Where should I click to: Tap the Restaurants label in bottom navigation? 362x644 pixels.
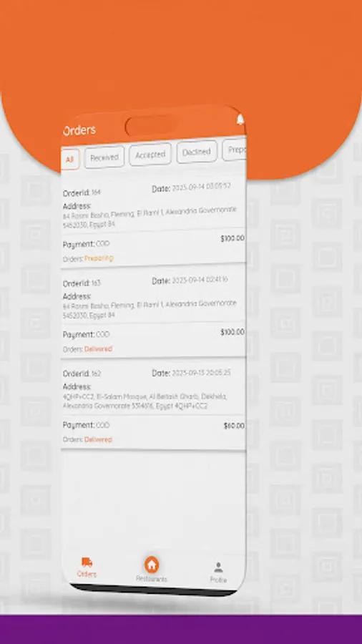pos(152,579)
